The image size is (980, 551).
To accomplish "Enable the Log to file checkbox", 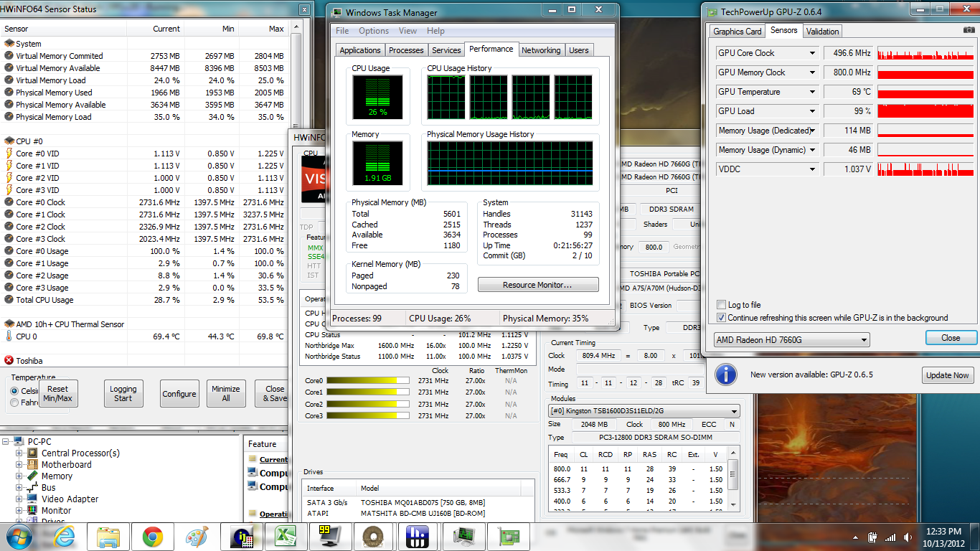I will click(721, 305).
